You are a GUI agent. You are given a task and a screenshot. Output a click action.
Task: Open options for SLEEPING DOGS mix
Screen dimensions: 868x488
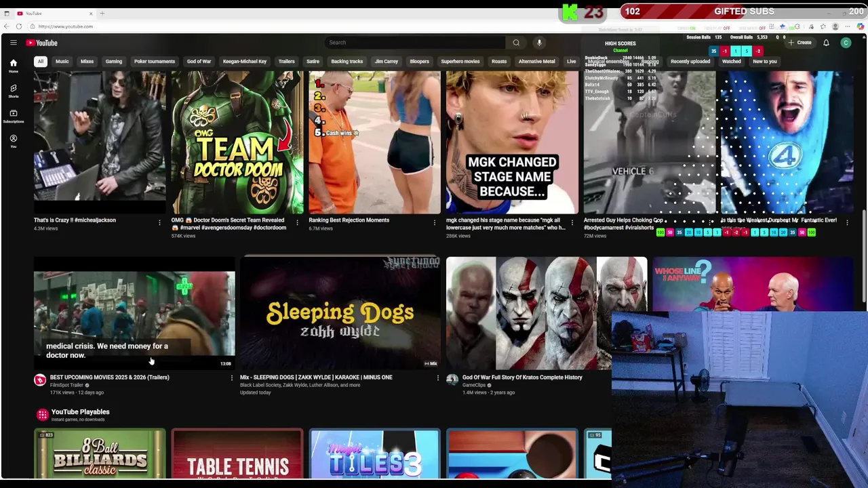click(x=437, y=378)
